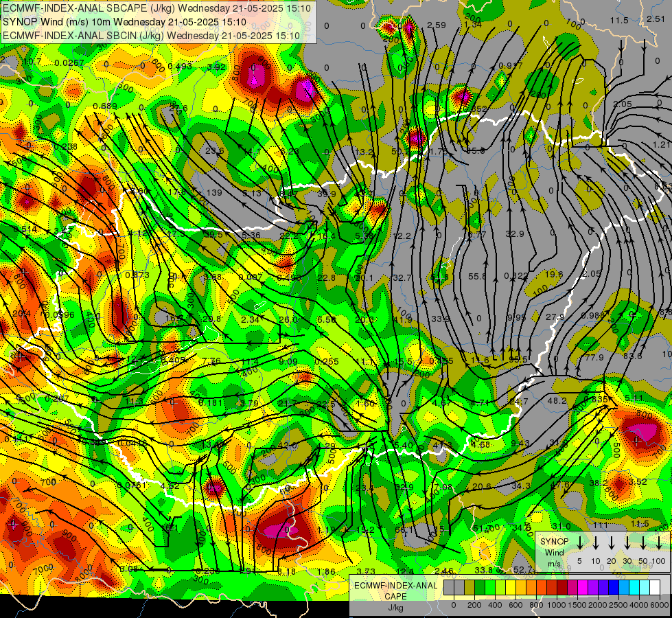Pick the dark blue swatch before 2500 tick
This screenshot has height=618, width=672.
[613, 588]
